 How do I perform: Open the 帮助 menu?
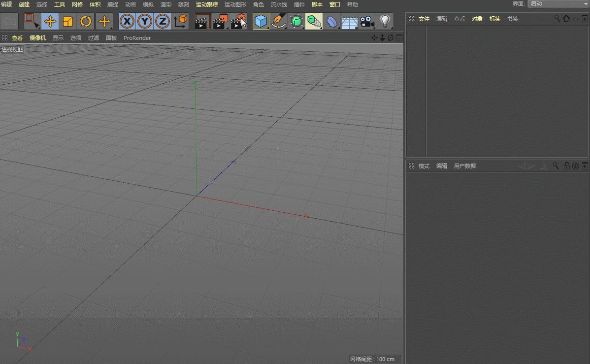353,4
